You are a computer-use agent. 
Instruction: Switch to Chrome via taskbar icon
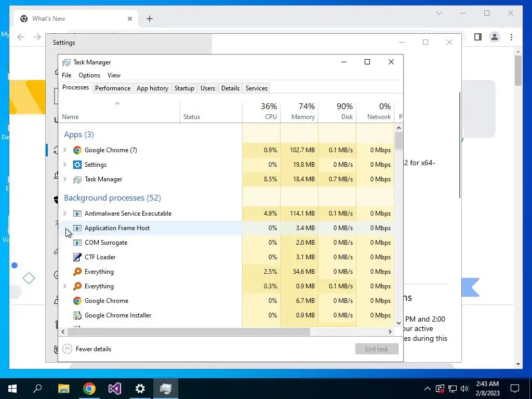click(x=89, y=389)
